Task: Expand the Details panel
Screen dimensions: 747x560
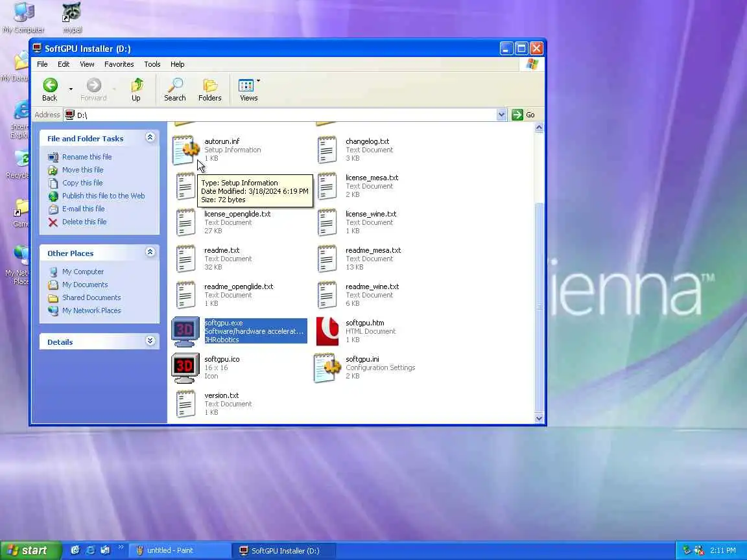Action: (x=150, y=341)
